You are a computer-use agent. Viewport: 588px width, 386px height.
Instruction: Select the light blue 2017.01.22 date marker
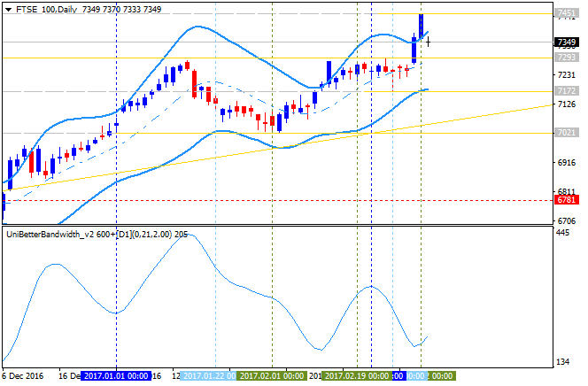(208, 375)
